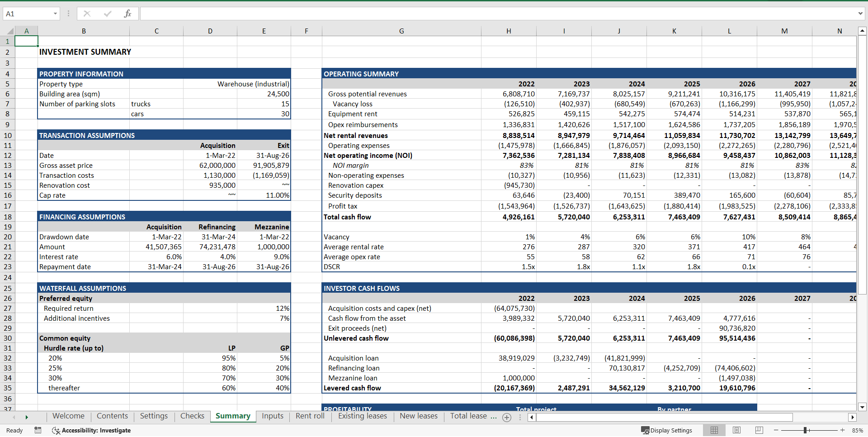Click the macro recording status icon

38,430
